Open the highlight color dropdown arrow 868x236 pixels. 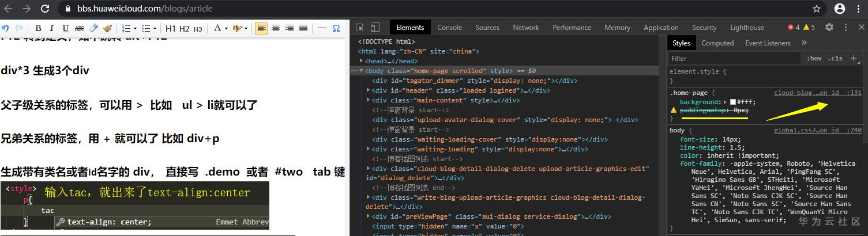click(x=246, y=28)
